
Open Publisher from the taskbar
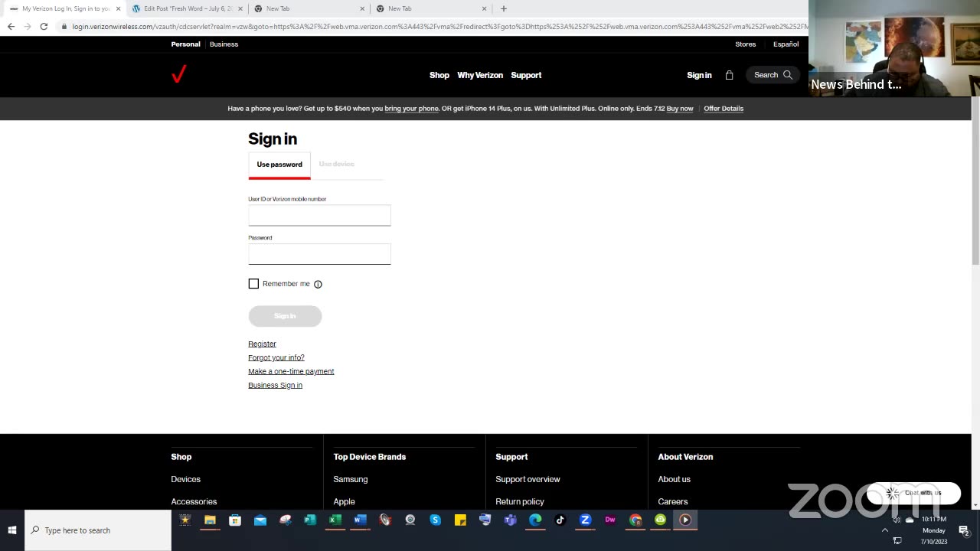tap(310, 520)
